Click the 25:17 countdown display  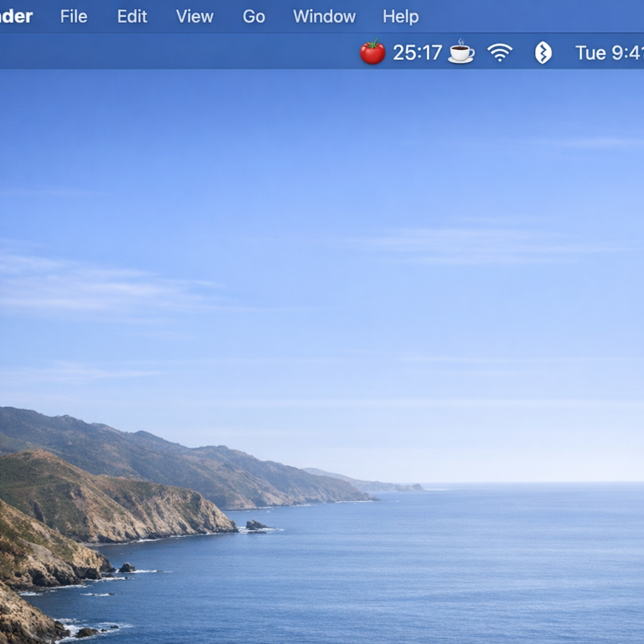coord(418,53)
